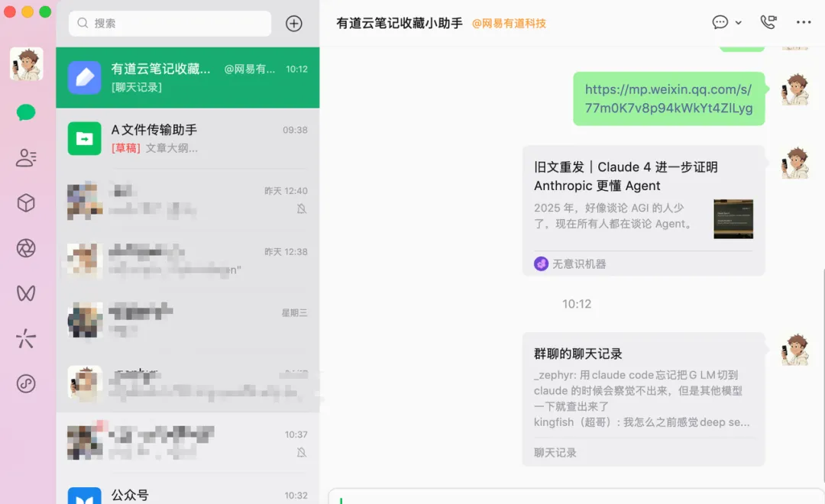The image size is (825, 504).
Task: Toggle the muted bell on the 12:40 chat
Action: coord(302,208)
